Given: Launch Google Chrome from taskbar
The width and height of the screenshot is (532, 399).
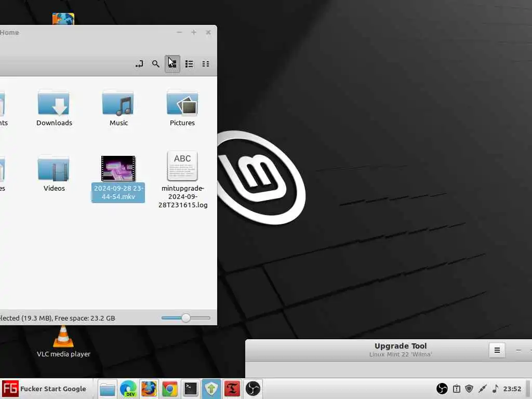Looking at the screenshot, I should click(170, 389).
